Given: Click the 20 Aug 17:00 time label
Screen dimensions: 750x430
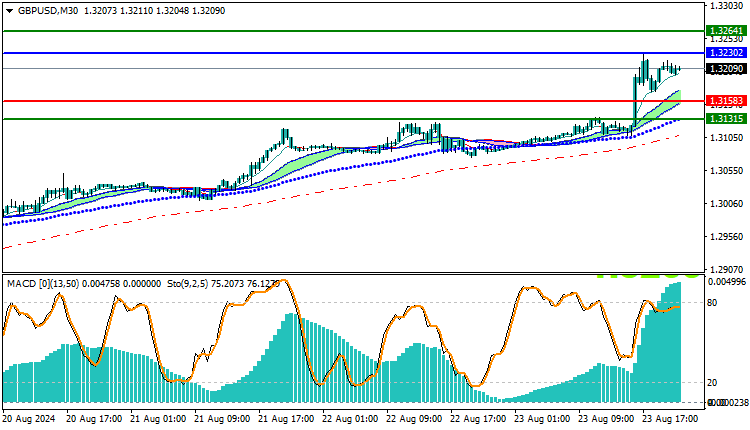Looking at the screenshot, I should click(94, 419).
